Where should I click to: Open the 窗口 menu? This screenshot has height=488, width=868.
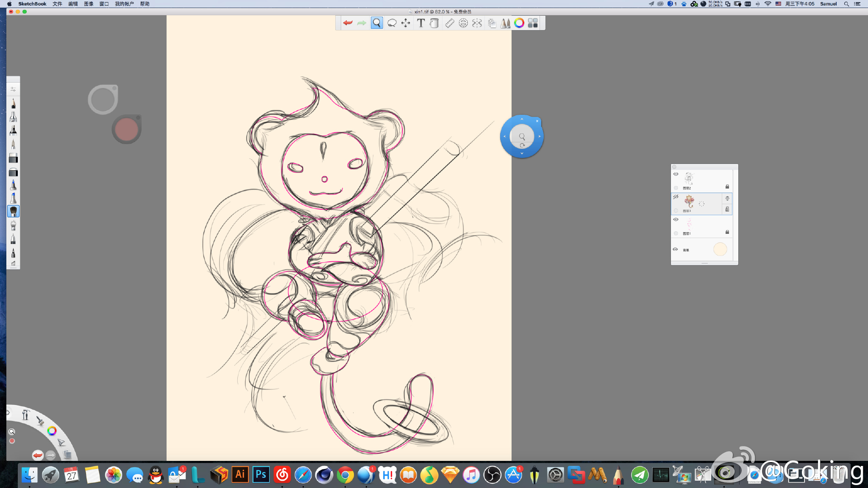(x=104, y=4)
